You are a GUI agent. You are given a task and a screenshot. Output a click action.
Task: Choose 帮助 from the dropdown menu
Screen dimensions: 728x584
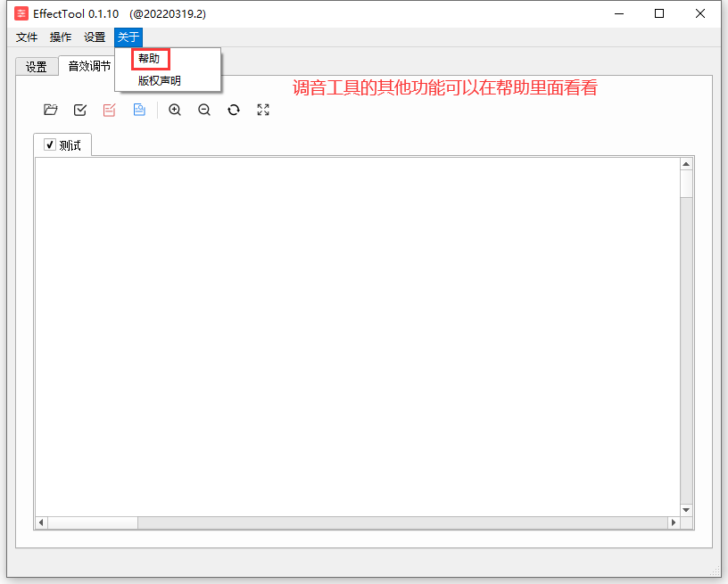point(167,59)
